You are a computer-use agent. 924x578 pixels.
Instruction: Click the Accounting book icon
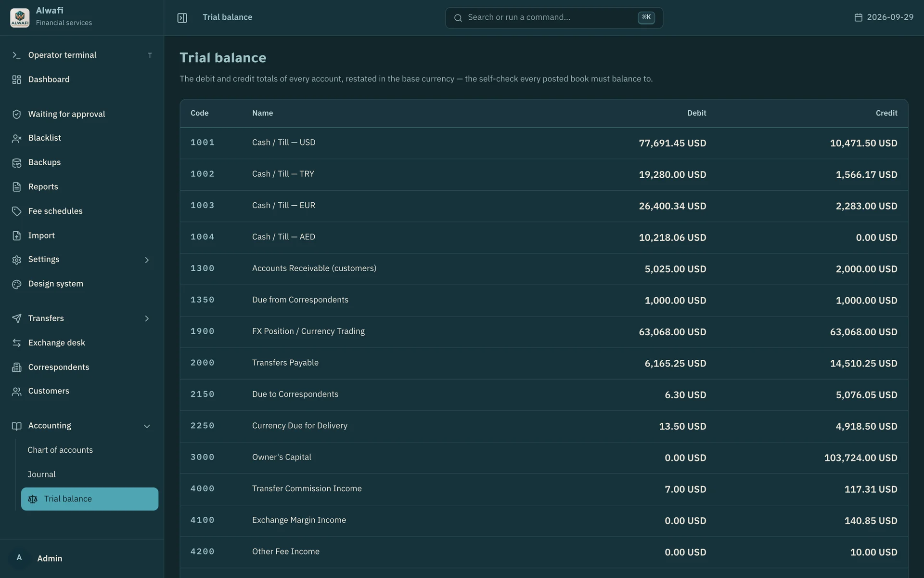[x=16, y=426]
